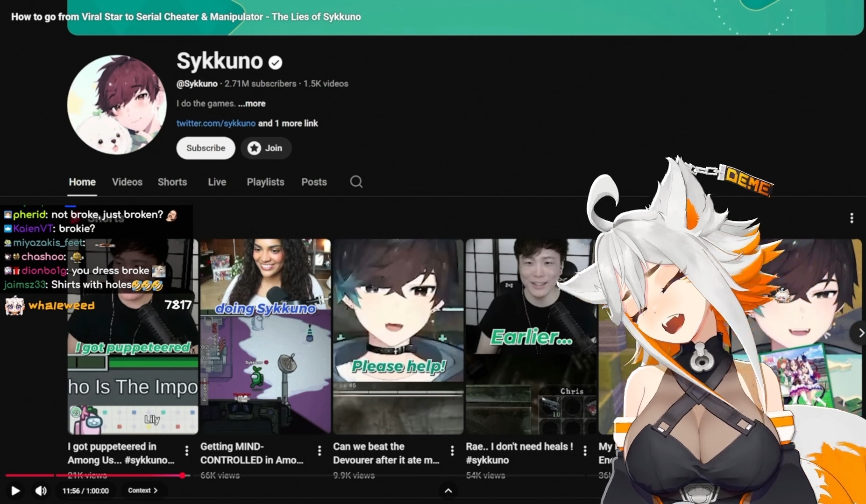
Task: Click the 'I got puppeteered in Among Us' title
Action: point(121,453)
